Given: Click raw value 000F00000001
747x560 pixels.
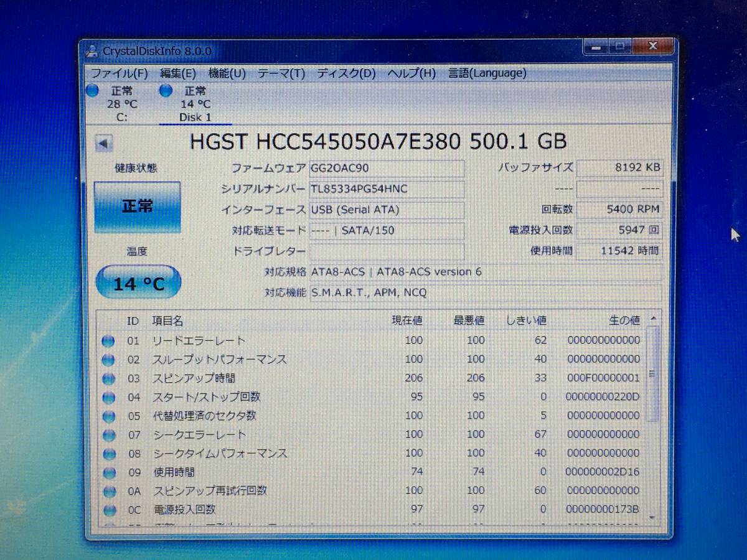Looking at the screenshot, I should point(604,378).
